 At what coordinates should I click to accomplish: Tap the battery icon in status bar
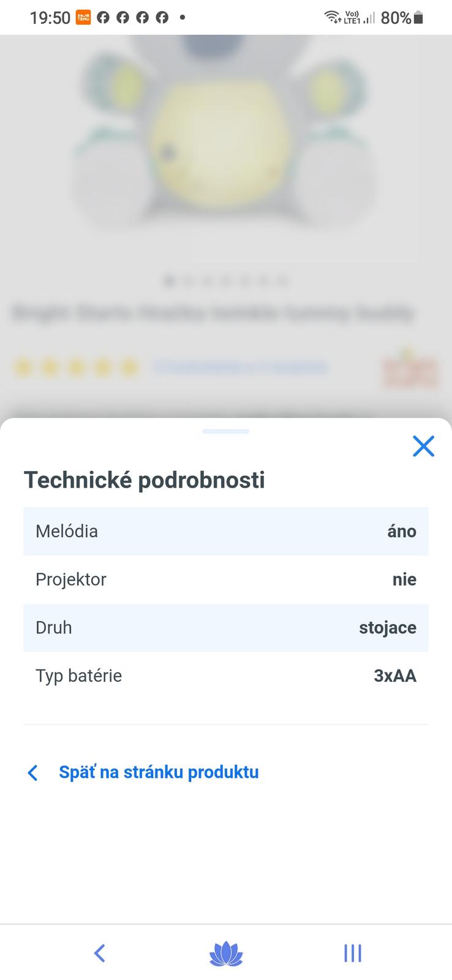(419, 18)
